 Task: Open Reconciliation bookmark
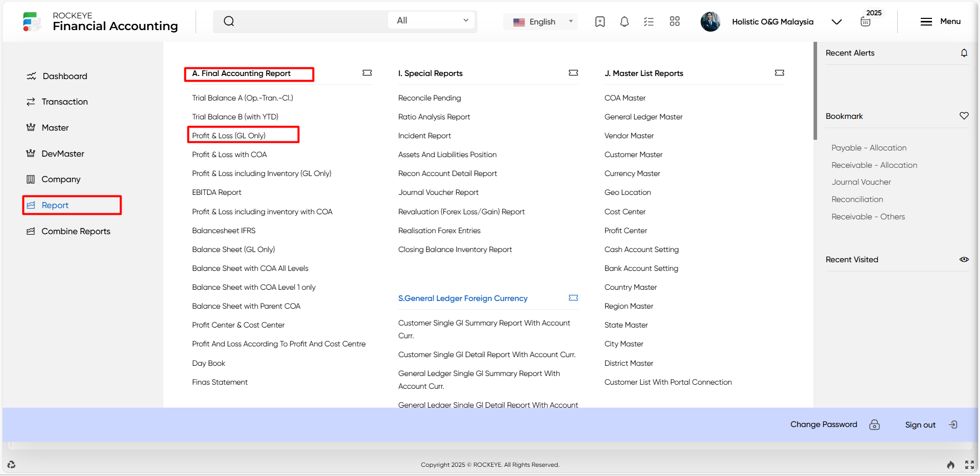point(857,199)
